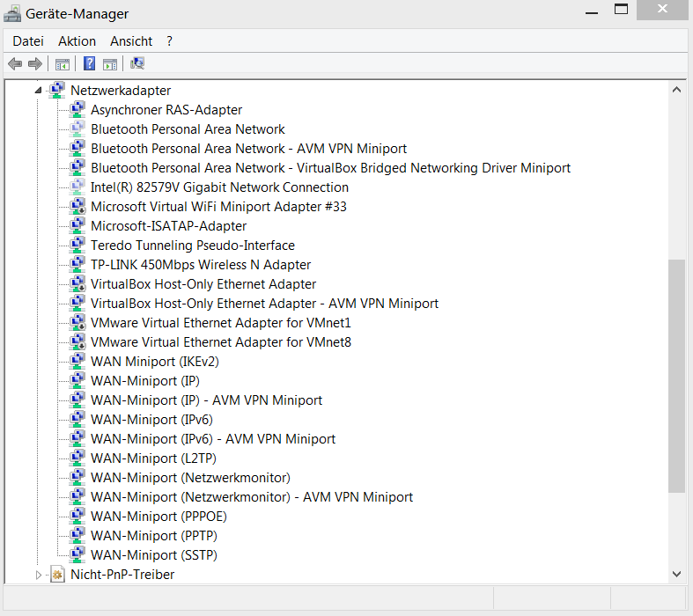The height and width of the screenshot is (616, 693).
Task: Click the scan for hardware changes icon
Action: pos(137,63)
